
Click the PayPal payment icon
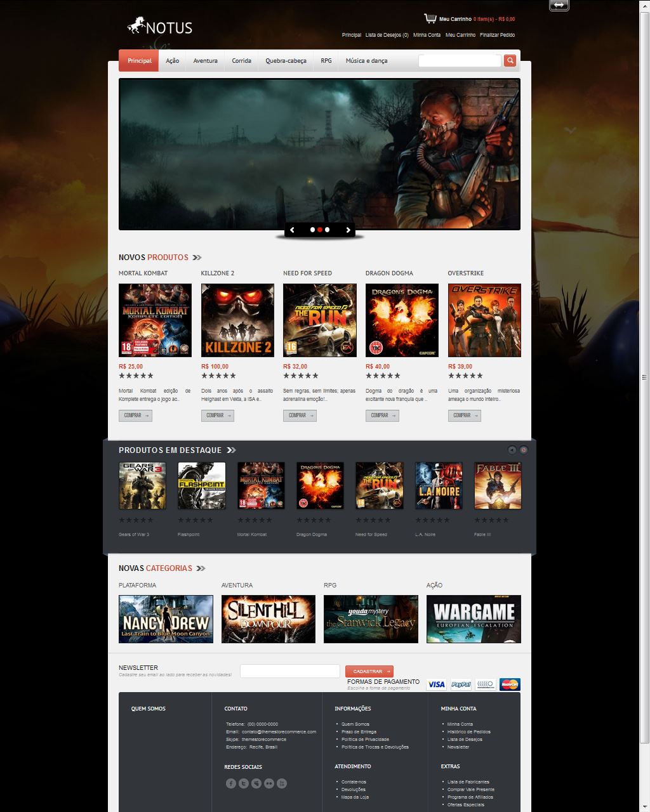coord(460,684)
